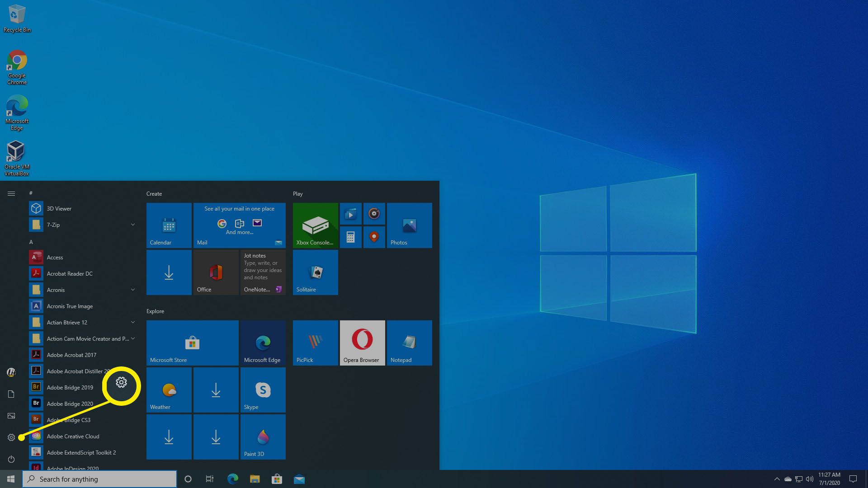
Task: Click the user account icon in Start sidebar
Action: (x=11, y=372)
